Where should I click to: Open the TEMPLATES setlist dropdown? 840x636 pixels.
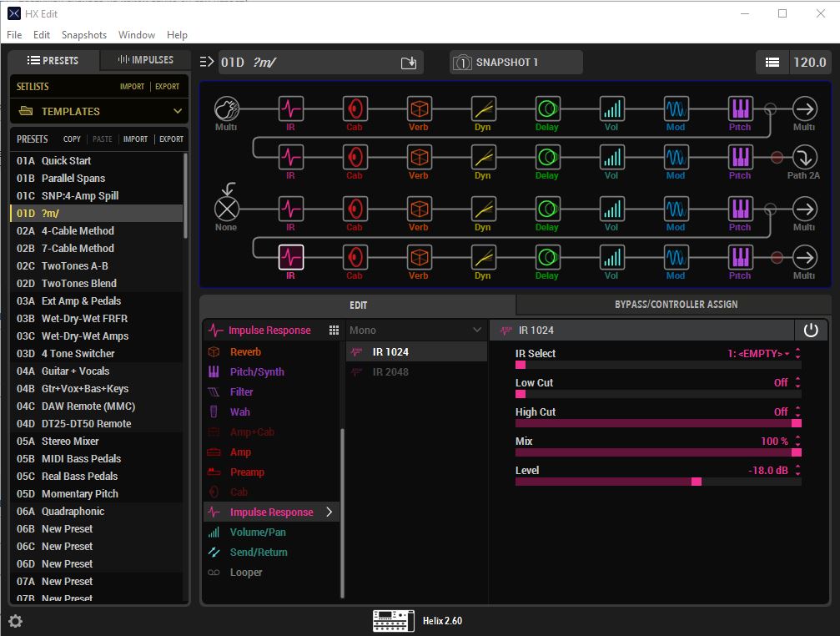(x=99, y=112)
